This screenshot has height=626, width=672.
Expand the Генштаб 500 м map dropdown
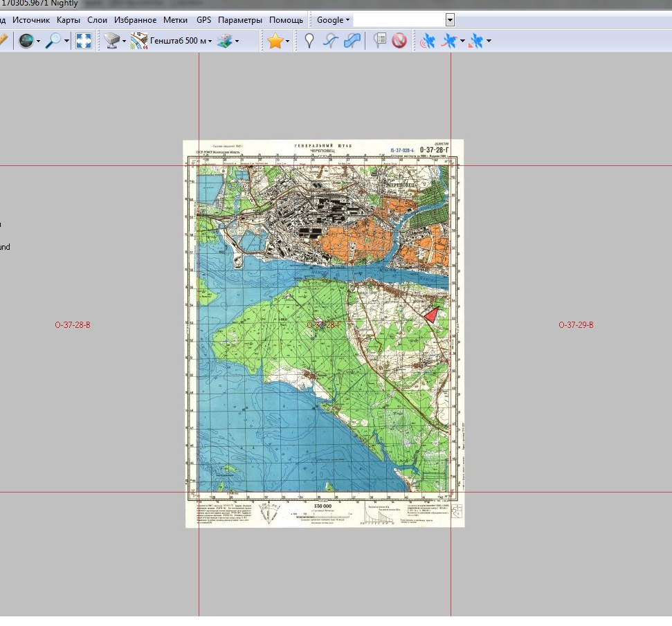click(210, 42)
